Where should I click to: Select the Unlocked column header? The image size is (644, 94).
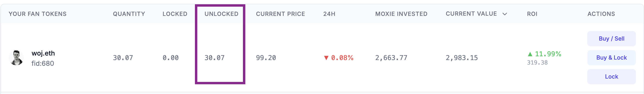coord(221,14)
